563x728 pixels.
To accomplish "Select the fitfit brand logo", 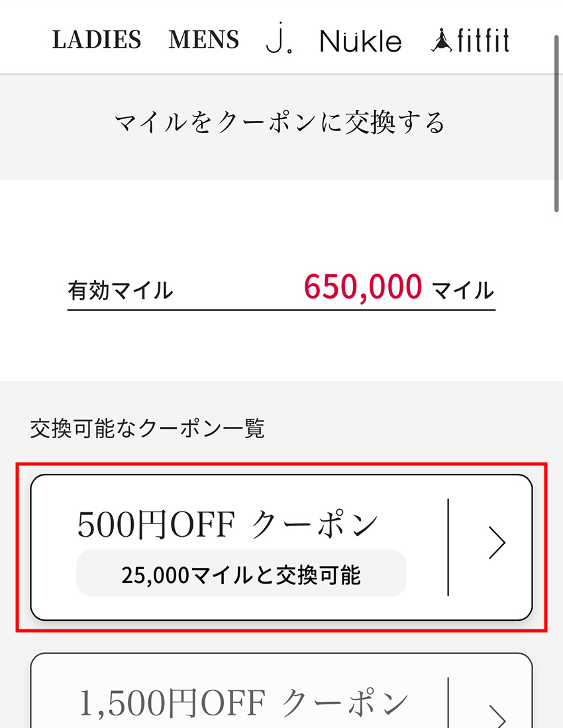I will pos(470,40).
